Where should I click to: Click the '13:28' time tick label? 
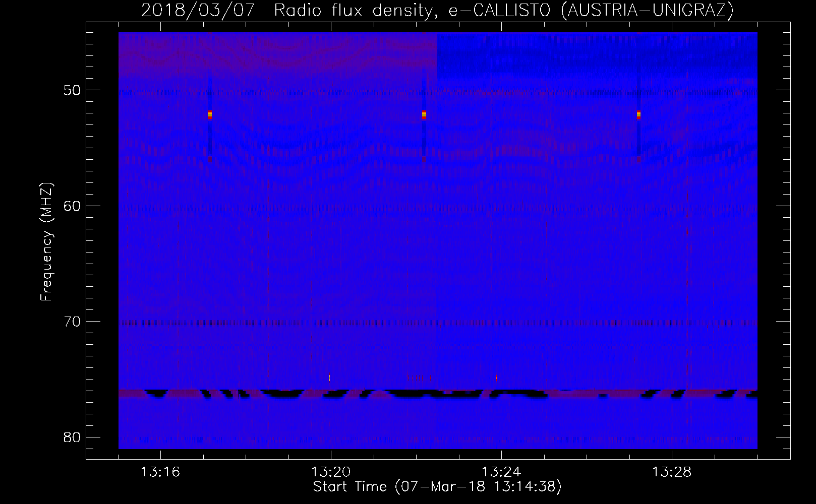click(x=672, y=472)
